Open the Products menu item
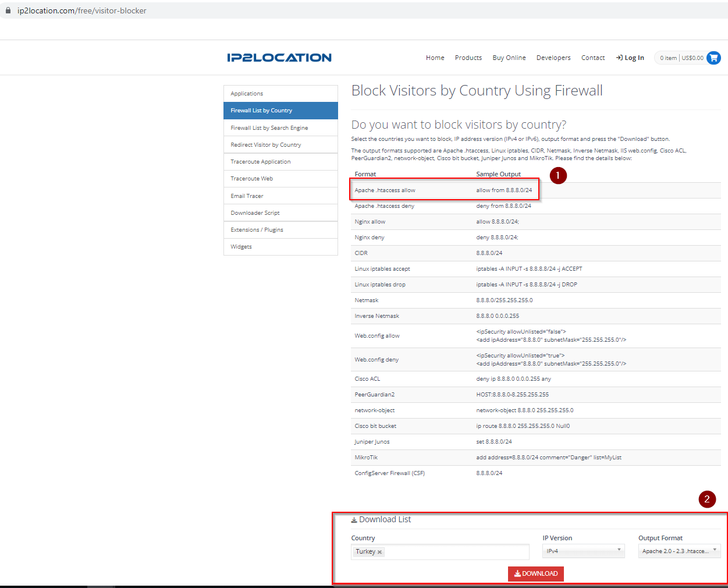 pos(468,58)
